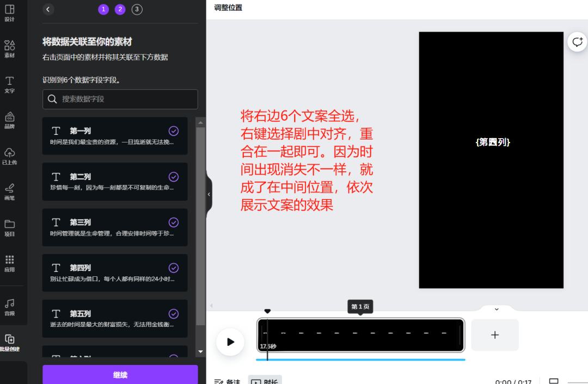Viewport: 588px width, 384px height.
Task: Click the sync/refresh icon above the canvas
Action: (577, 41)
